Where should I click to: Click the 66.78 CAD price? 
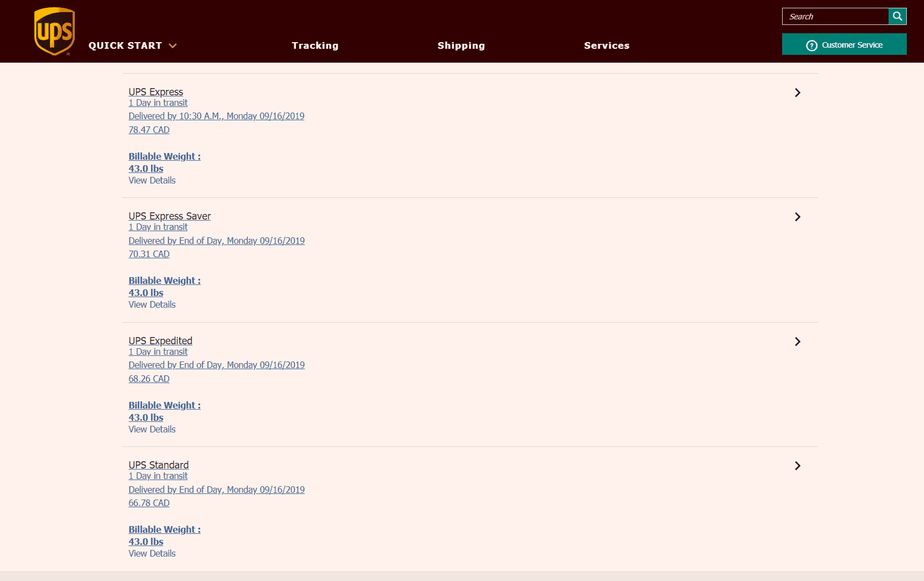(x=149, y=503)
